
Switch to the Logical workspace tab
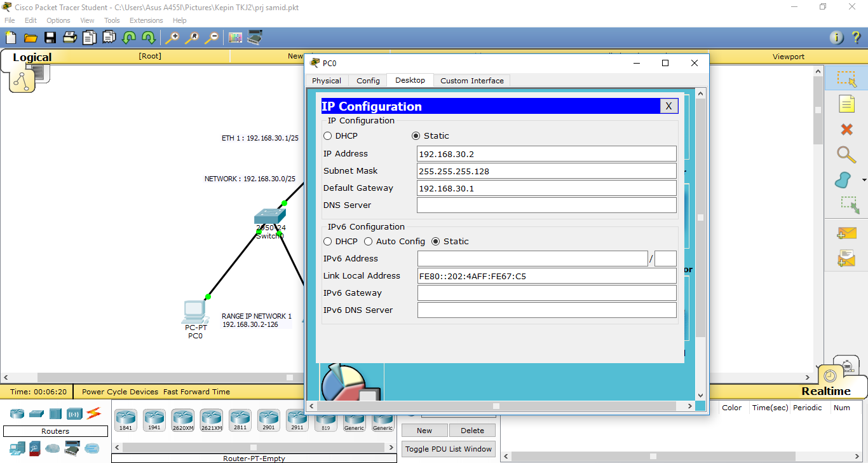[x=32, y=57]
